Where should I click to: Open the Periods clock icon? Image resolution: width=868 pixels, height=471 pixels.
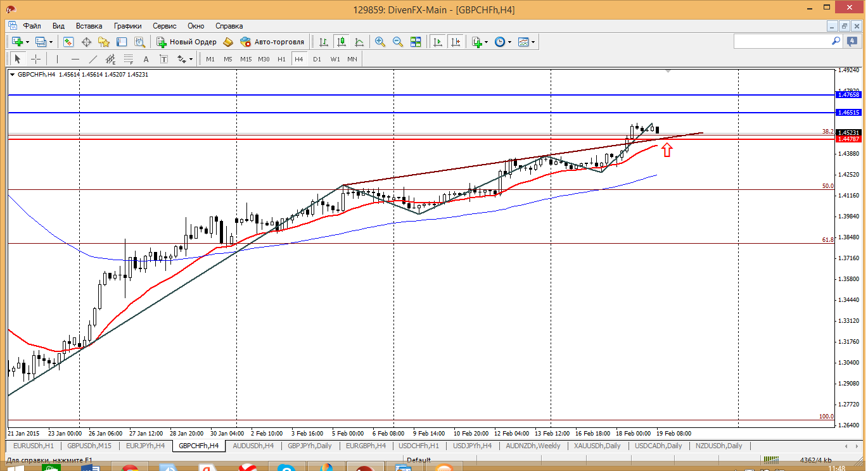pyautogui.click(x=500, y=42)
